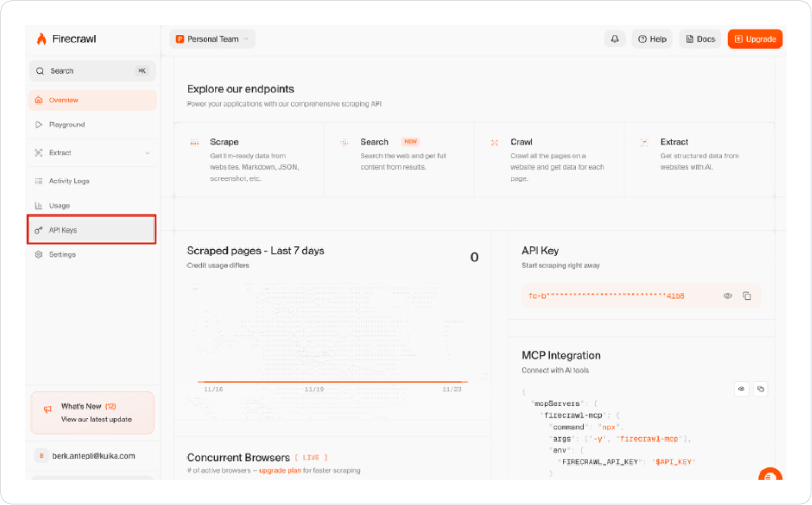The width and height of the screenshot is (812, 505).
Task: Open the Search endpoint card
Action: [x=399, y=160]
